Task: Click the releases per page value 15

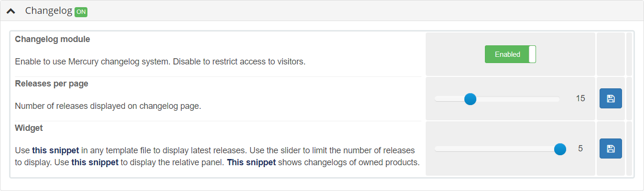Action: pyautogui.click(x=580, y=99)
